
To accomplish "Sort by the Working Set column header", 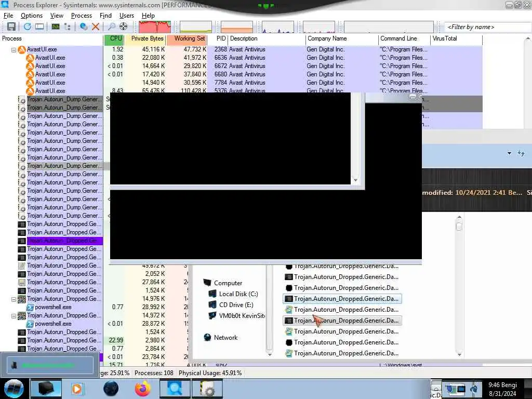I will click(187, 38).
